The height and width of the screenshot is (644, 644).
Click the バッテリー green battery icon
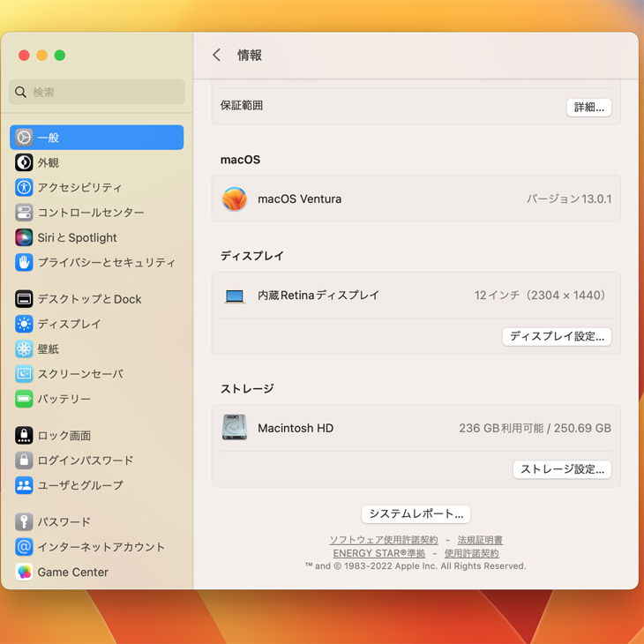[x=24, y=399]
